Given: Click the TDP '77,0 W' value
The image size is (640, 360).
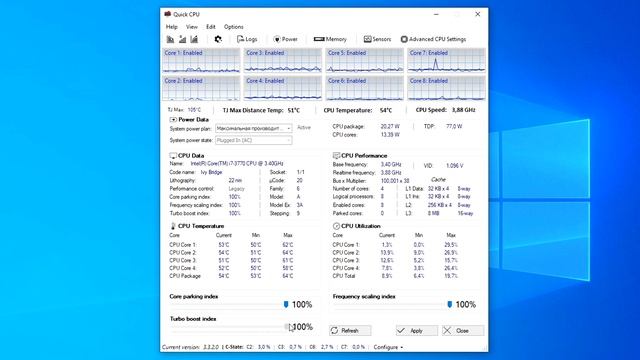Looking at the screenshot, I should pos(454,127).
